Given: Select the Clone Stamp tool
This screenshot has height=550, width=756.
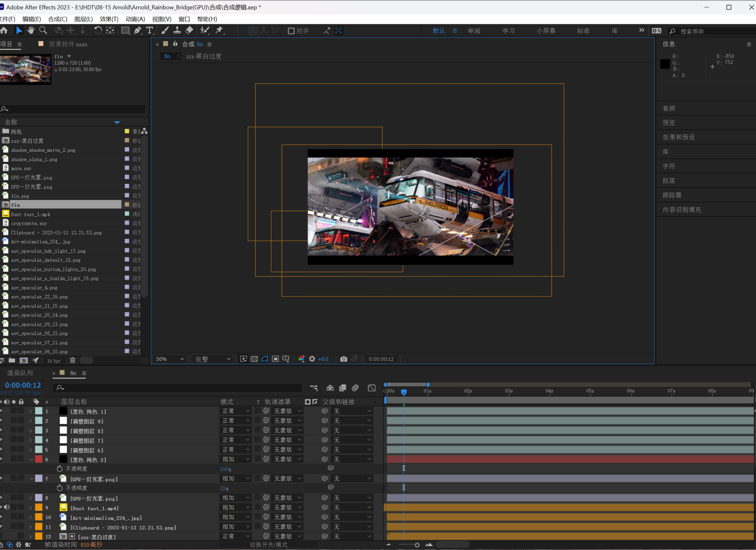Looking at the screenshot, I should [x=177, y=31].
